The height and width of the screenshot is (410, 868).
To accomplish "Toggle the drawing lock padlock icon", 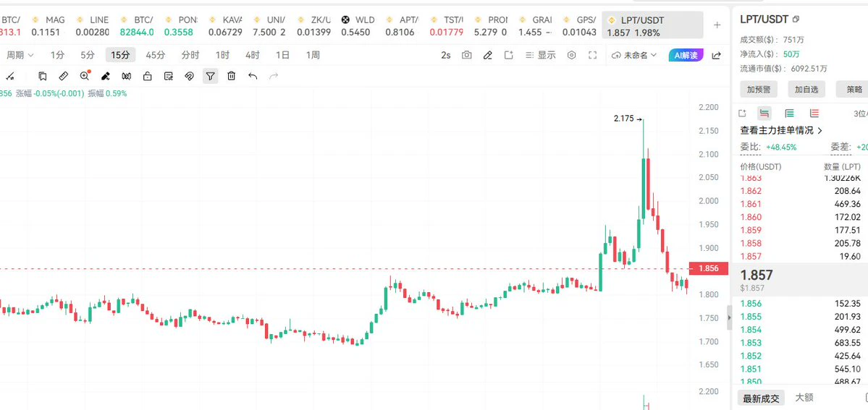I will pyautogui.click(x=147, y=77).
